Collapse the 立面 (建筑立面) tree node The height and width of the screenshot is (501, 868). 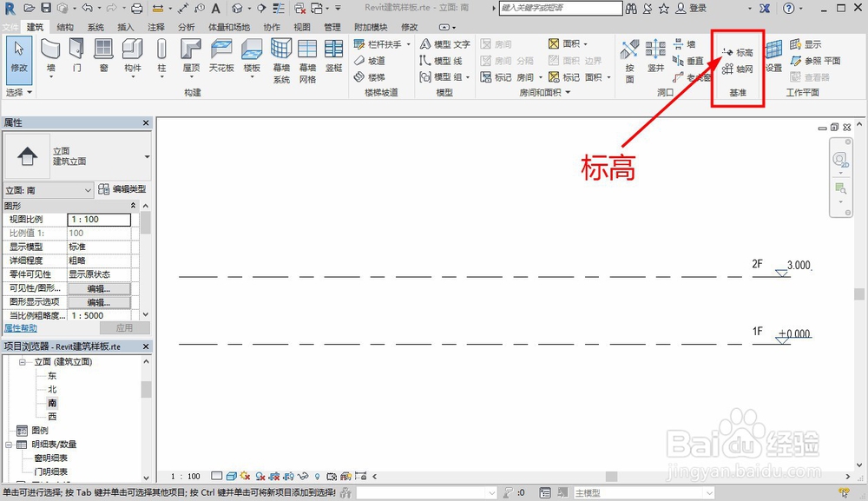click(23, 362)
